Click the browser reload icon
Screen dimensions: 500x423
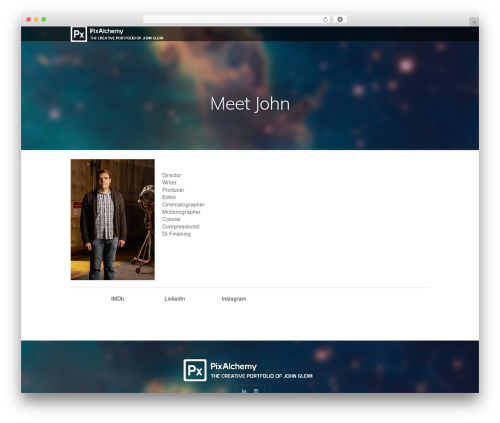pos(325,19)
